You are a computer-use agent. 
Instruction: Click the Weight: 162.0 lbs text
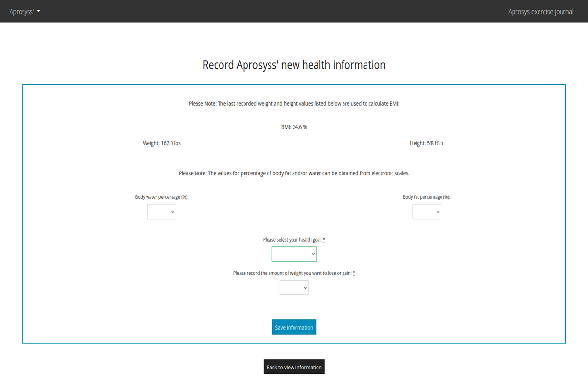tap(162, 143)
